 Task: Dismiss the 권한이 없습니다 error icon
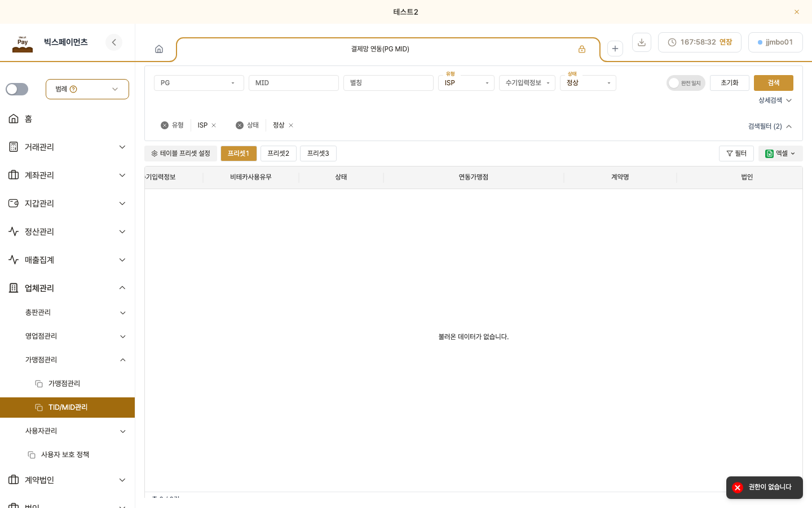(x=738, y=488)
